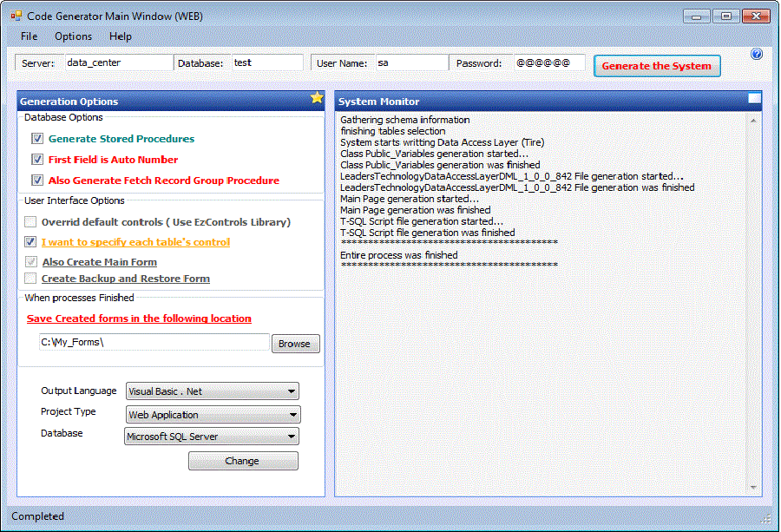Screen dimensions: 781x532
Task: Expand the Project Type combo box
Action: (213, 415)
